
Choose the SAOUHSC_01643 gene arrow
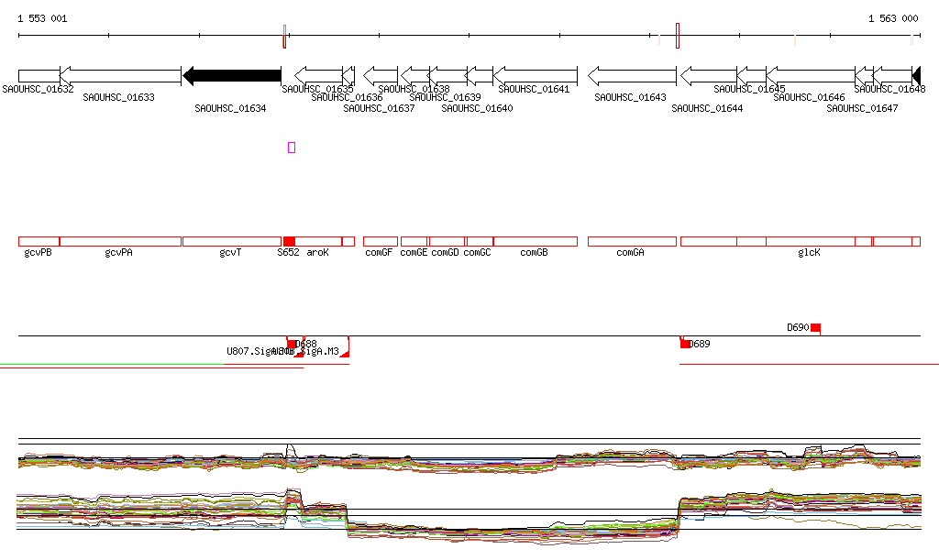pos(632,76)
